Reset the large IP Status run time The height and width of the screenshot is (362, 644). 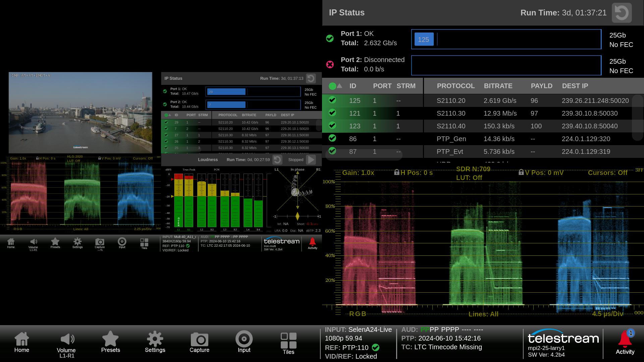click(x=622, y=13)
